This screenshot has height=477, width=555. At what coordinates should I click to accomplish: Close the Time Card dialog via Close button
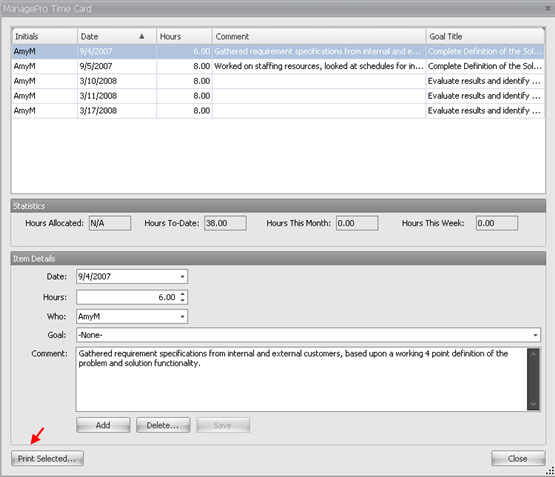518,458
